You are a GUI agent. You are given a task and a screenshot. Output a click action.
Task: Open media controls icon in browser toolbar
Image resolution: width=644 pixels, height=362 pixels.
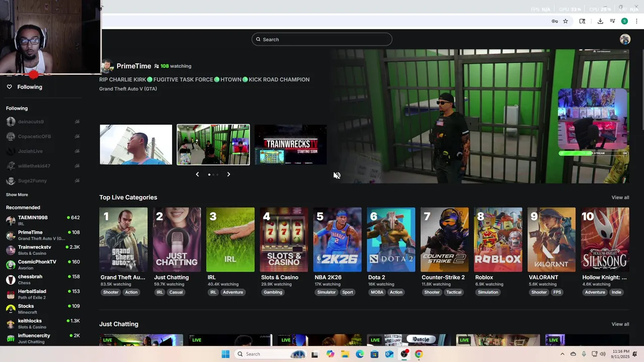pyautogui.click(x=612, y=21)
